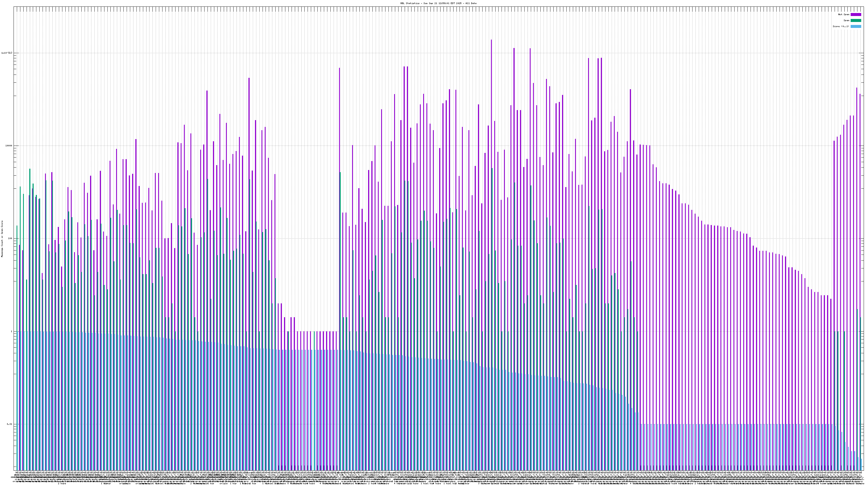The image size is (868, 488).
Task: Click the 'Not Spam' legend label
Action: 844,14
